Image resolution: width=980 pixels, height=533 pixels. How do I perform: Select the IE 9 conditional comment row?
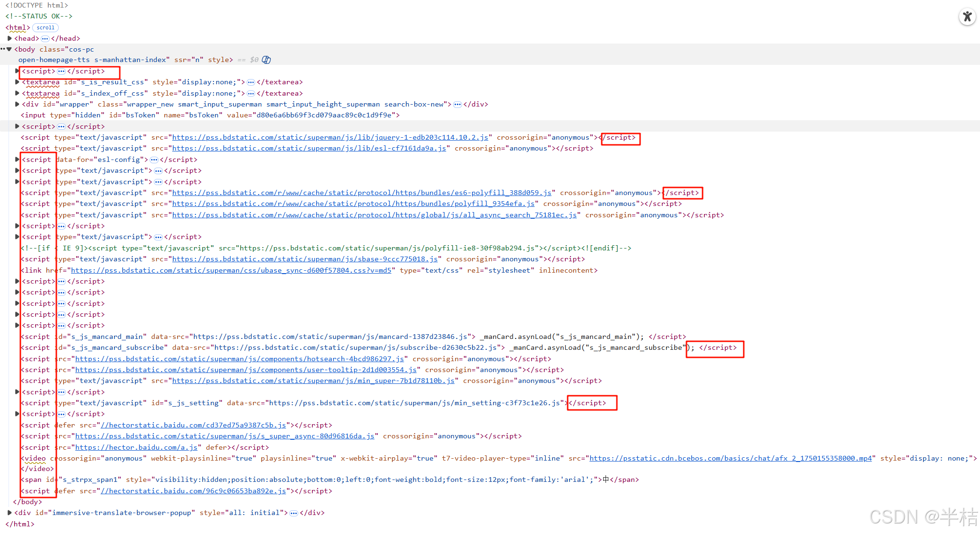pos(326,248)
